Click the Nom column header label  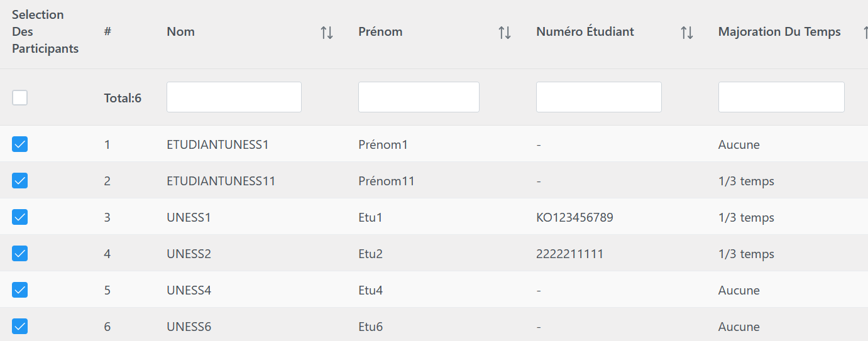point(181,32)
